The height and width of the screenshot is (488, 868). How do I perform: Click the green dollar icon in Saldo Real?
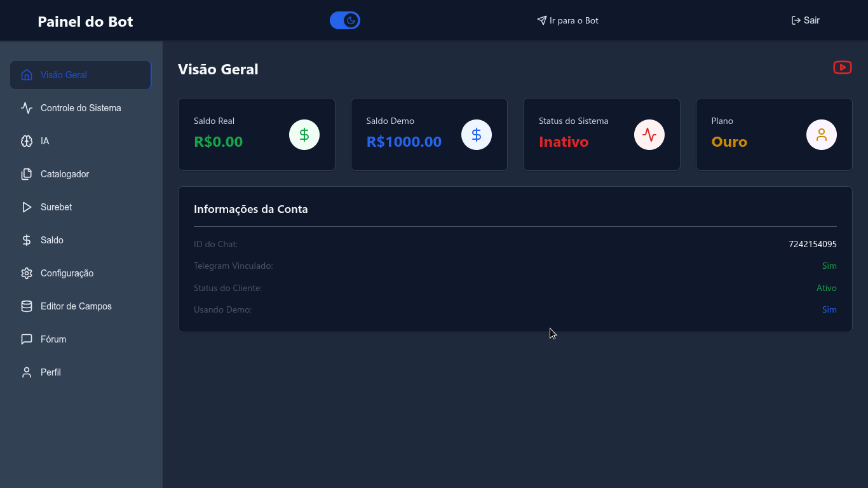(x=304, y=135)
